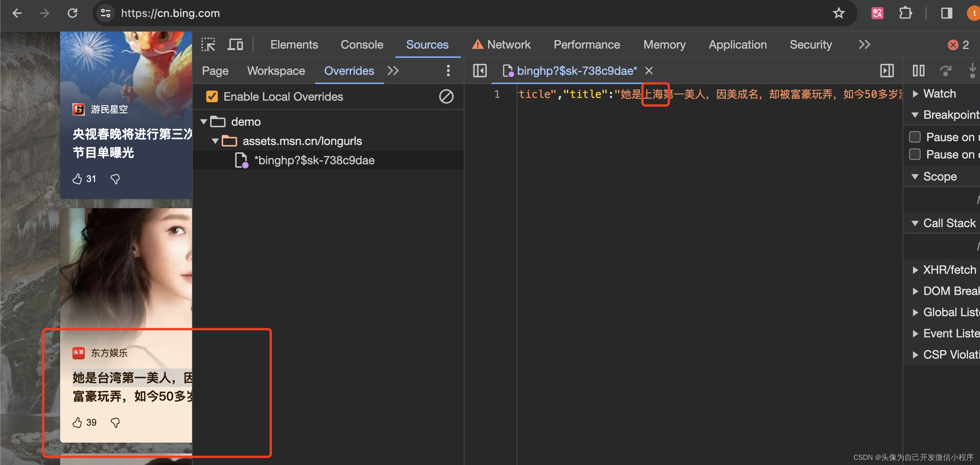Collapse the assets.msn.cn/longurls folder
980x465 pixels.
tap(216, 141)
